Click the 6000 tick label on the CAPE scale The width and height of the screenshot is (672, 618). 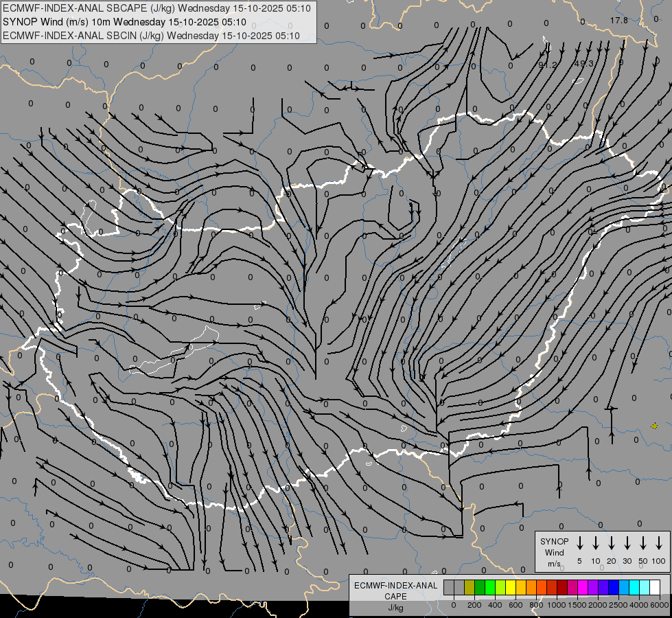click(x=660, y=605)
